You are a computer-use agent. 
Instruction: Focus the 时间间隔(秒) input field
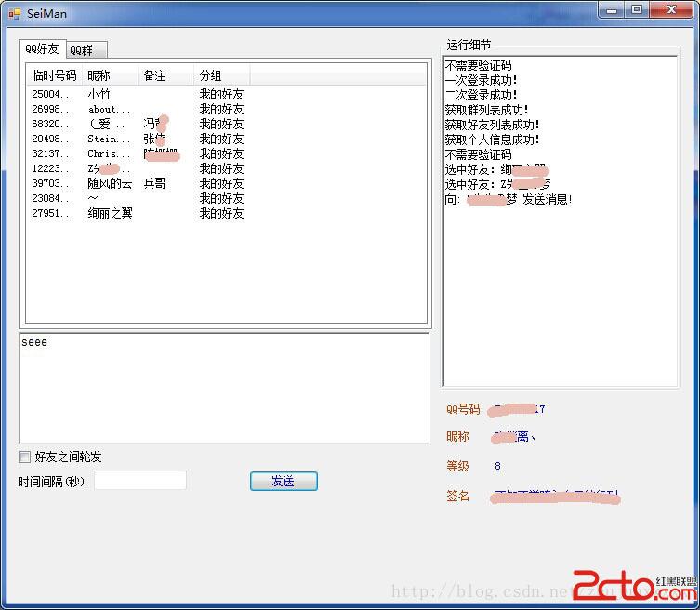pyautogui.click(x=140, y=481)
